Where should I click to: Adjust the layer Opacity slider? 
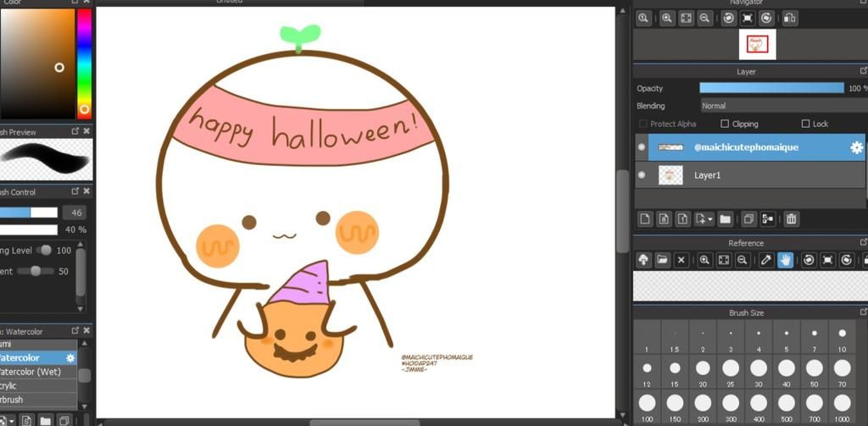pos(771,88)
